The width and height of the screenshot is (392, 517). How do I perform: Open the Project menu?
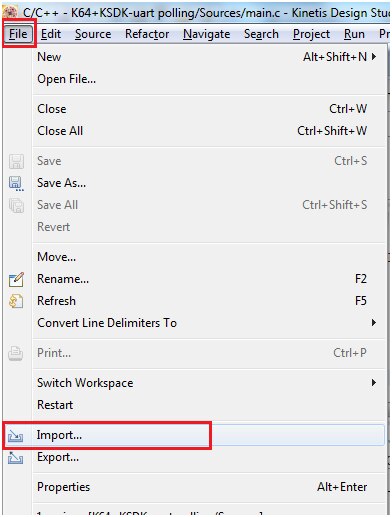311,34
